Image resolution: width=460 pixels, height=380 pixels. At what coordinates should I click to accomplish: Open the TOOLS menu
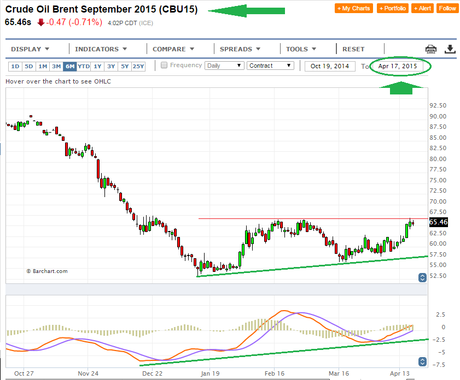[301, 49]
